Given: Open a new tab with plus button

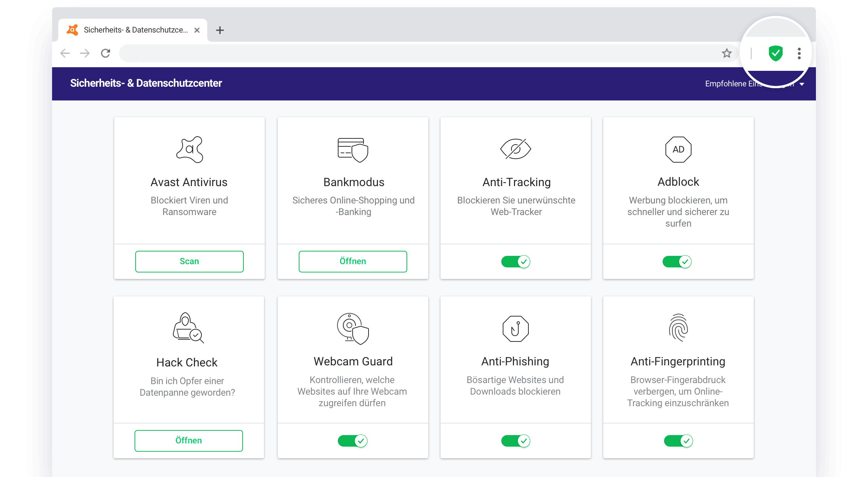Looking at the screenshot, I should coord(220,30).
